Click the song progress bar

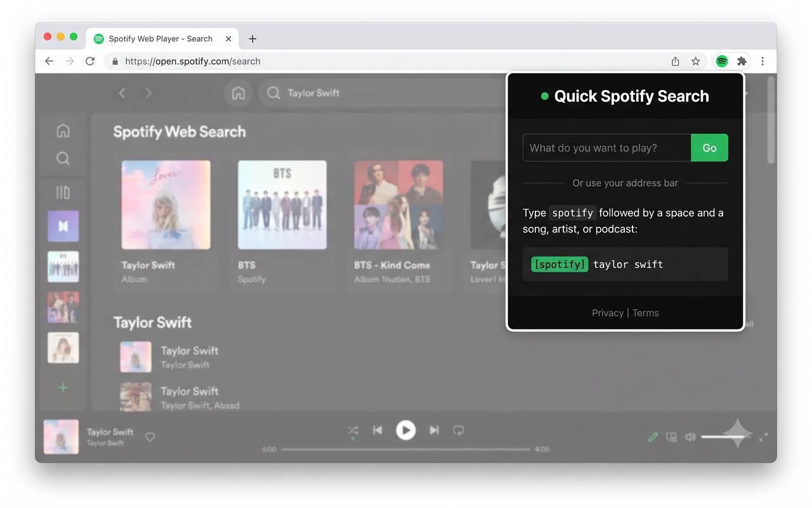pyautogui.click(x=406, y=449)
